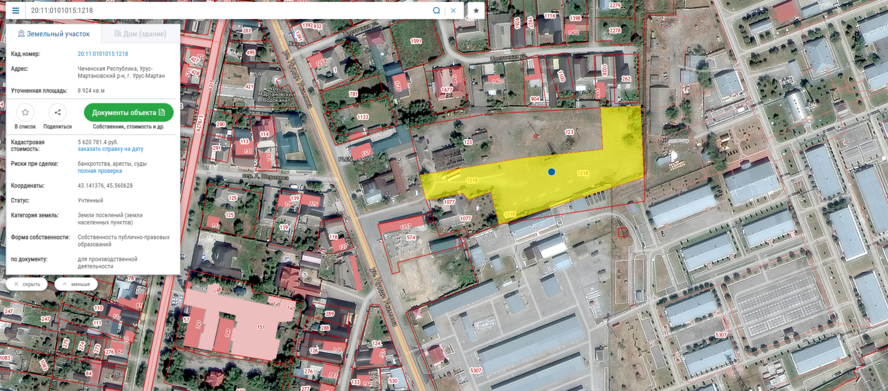Click the blue parcel center marker
Viewport: 888px width, 391px height.
coord(552,172)
